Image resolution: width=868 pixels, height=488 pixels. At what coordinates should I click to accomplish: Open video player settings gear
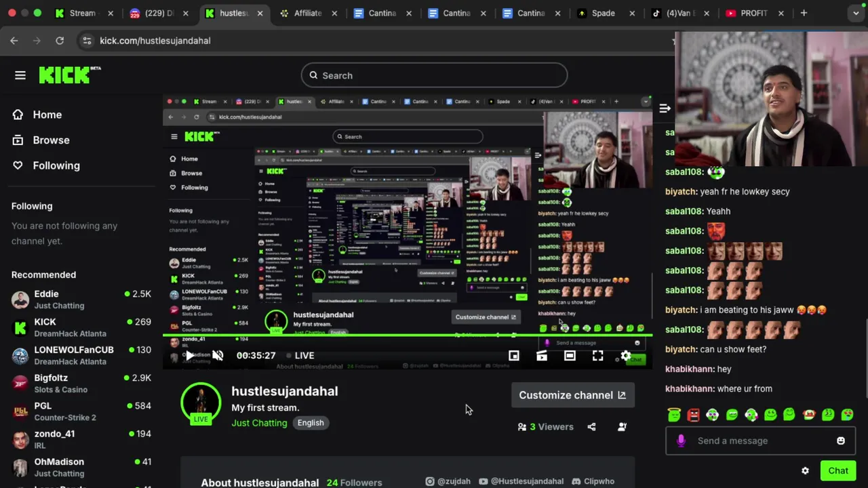pyautogui.click(x=626, y=356)
